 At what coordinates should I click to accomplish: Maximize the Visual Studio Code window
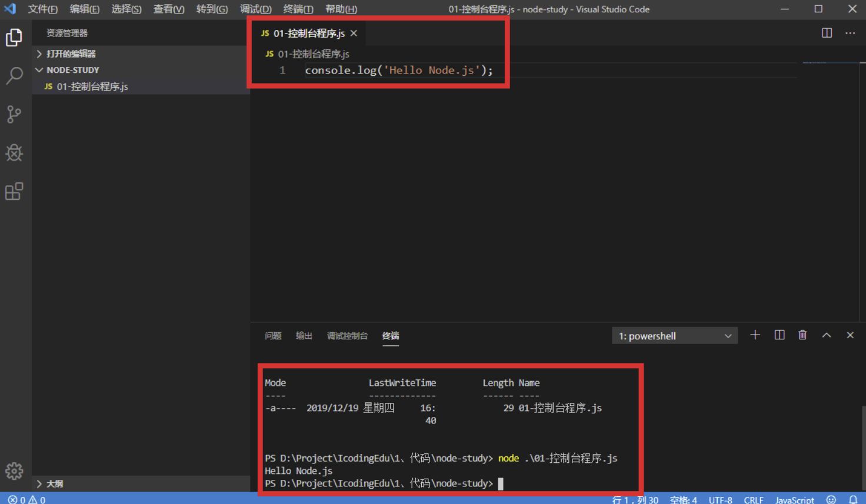(x=818, y=9)
